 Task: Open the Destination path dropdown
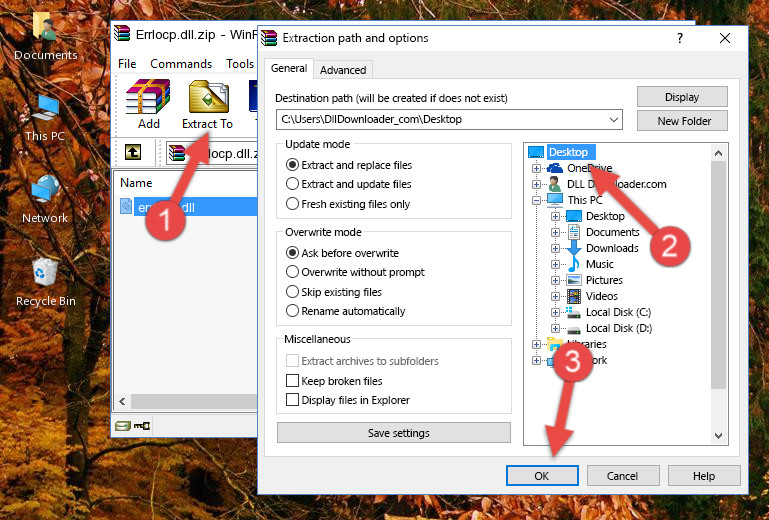click(x=614, y=120)
